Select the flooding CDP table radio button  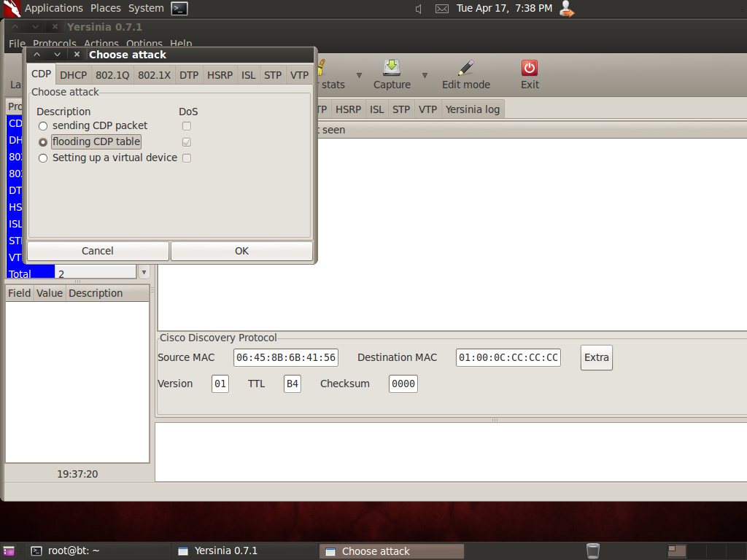click(43, 142)
